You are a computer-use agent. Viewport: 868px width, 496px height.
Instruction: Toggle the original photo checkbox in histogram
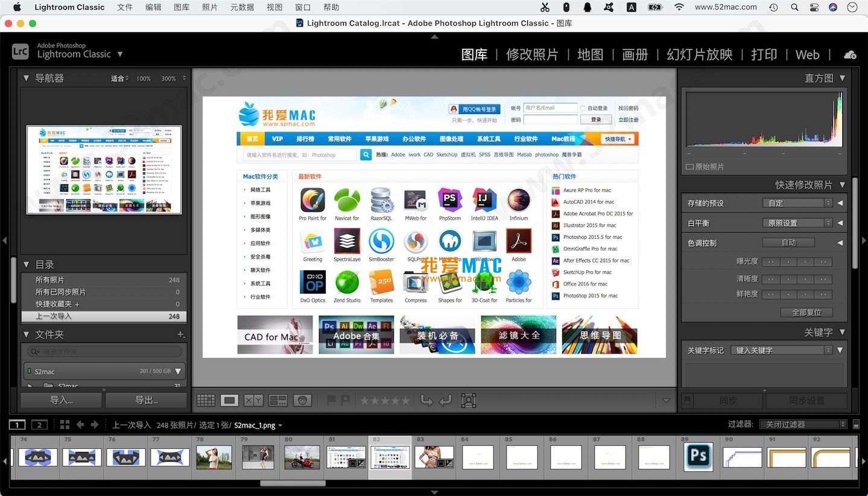(x=689, y=167)
